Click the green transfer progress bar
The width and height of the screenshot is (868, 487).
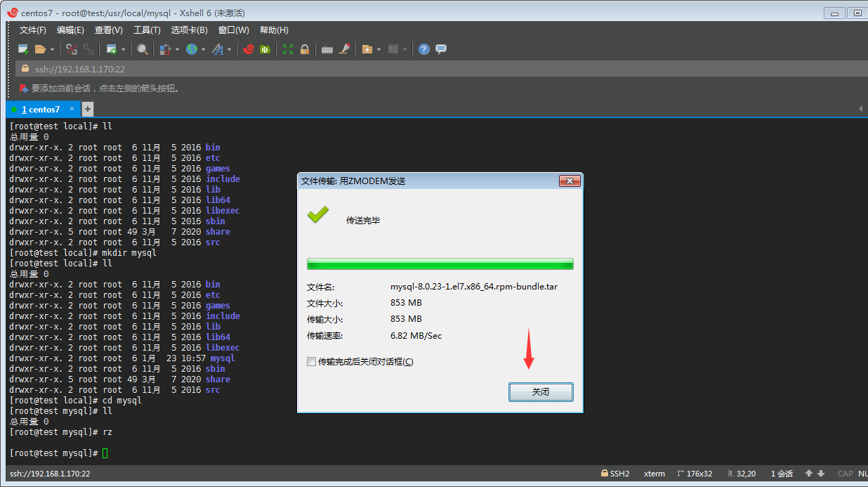[x=440, y=264]
